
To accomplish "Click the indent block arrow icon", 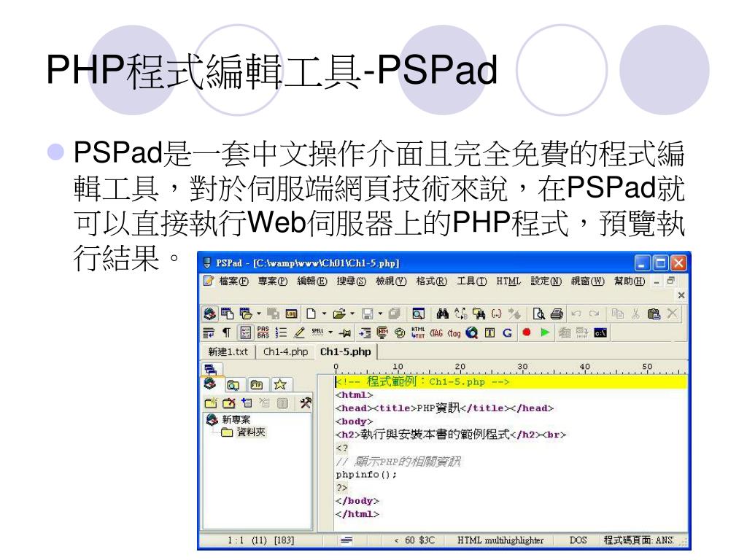I will 365,332.
